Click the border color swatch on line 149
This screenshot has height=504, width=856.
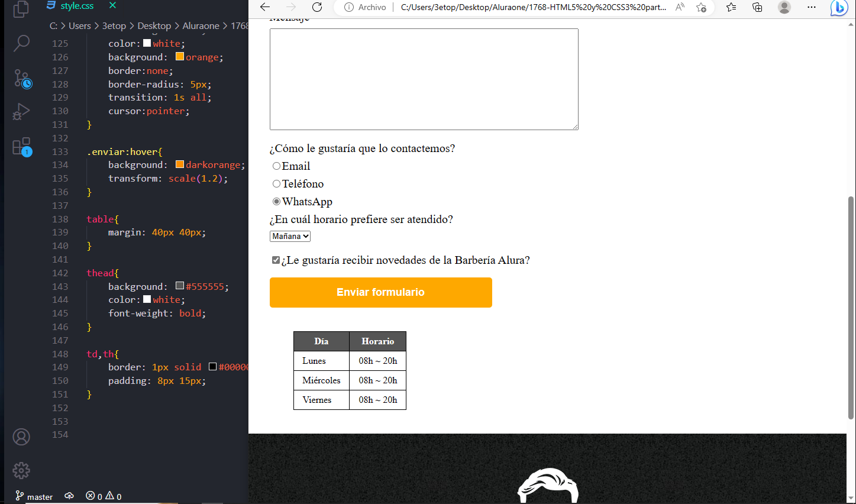(x=213, y=367)
